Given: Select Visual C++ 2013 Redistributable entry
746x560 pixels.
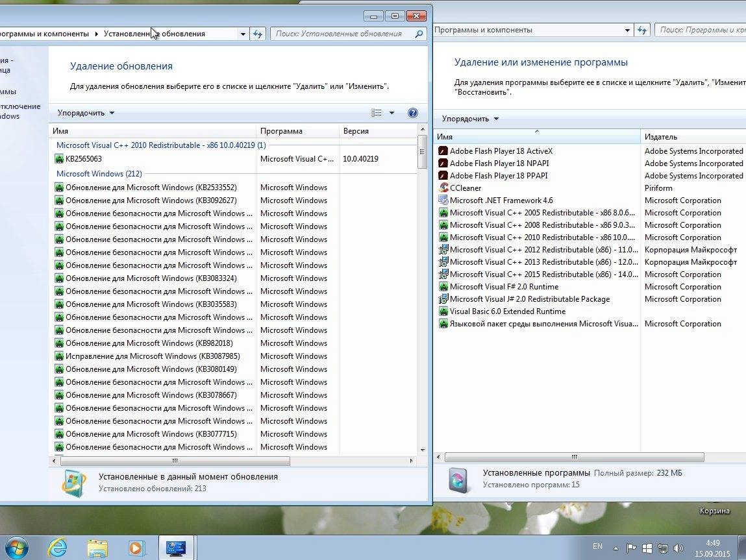Looking at the screenshot, I should 544,262.
